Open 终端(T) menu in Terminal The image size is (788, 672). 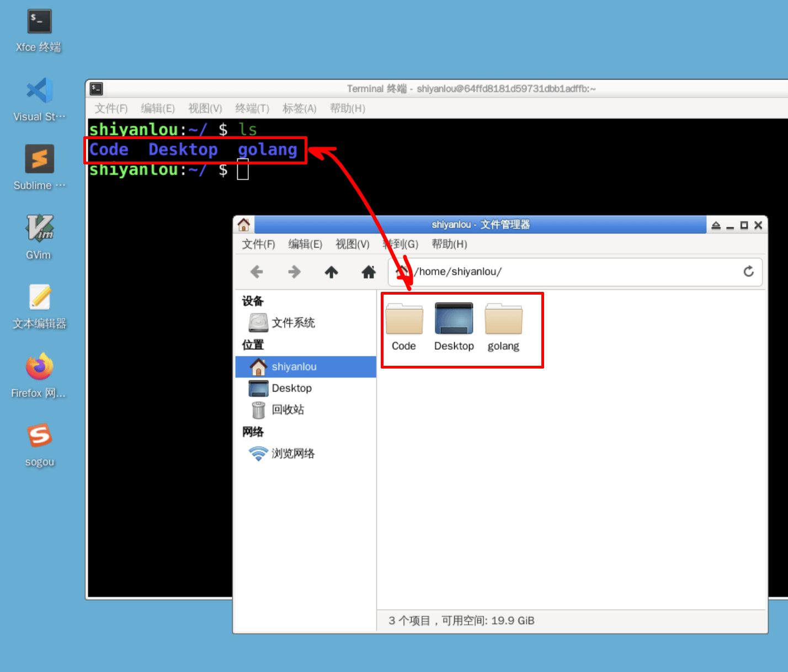252,108
